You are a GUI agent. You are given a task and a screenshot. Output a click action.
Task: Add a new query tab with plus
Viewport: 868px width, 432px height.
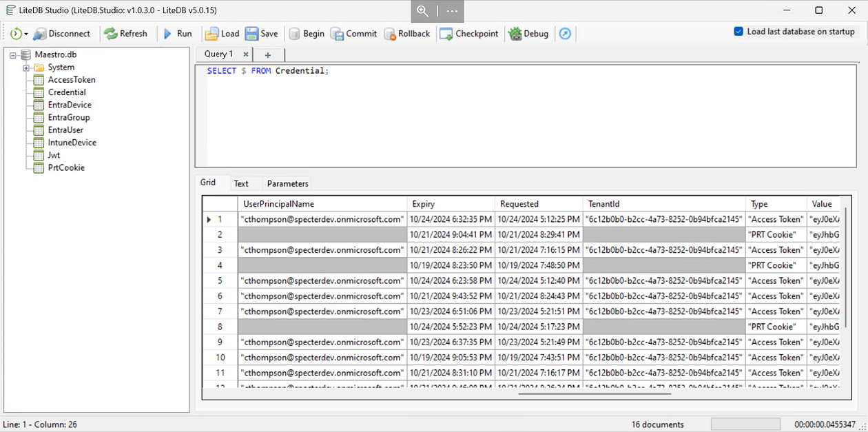(268, 54)
